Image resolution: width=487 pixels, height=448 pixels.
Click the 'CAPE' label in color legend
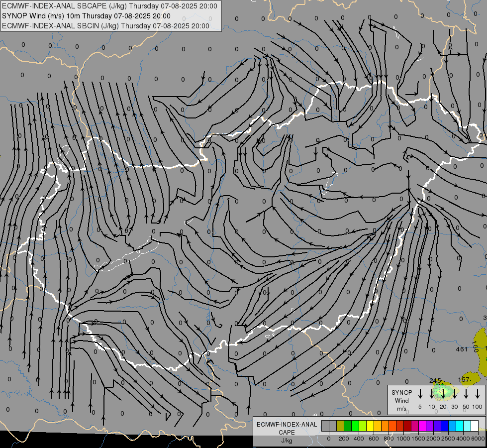coord(287,433)
